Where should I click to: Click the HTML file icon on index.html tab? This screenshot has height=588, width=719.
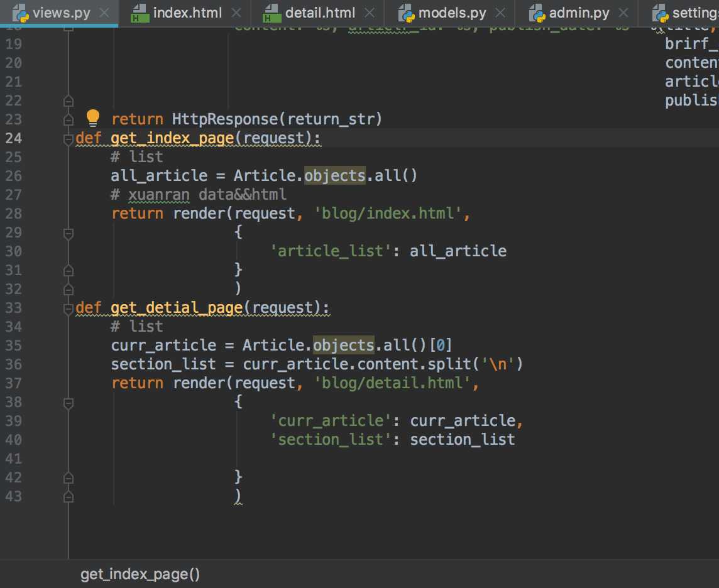click(140, 13)
